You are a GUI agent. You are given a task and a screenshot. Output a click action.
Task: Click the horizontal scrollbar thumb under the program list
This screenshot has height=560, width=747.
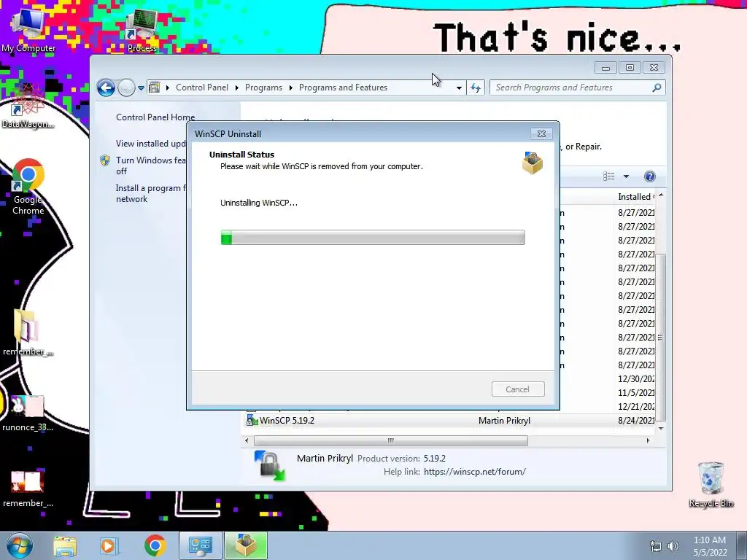pyautogui.click(x=391, y=440)
